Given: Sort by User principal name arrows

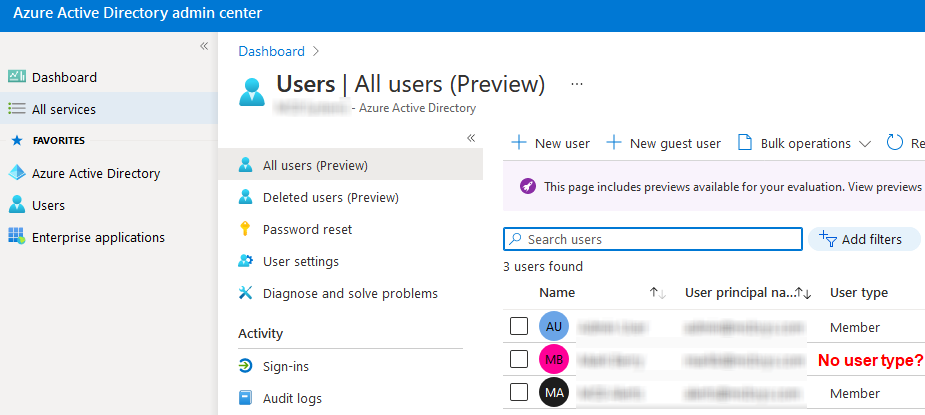Looking at the screenshot, I should click(803, 293).
